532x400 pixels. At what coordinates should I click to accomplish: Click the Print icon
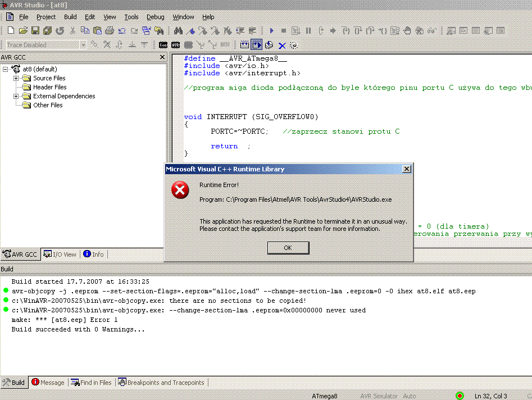click(110, 30)
